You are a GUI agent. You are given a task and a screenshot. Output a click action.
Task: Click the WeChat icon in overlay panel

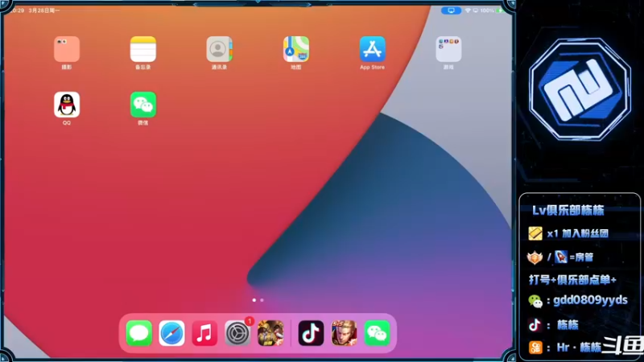535,301
